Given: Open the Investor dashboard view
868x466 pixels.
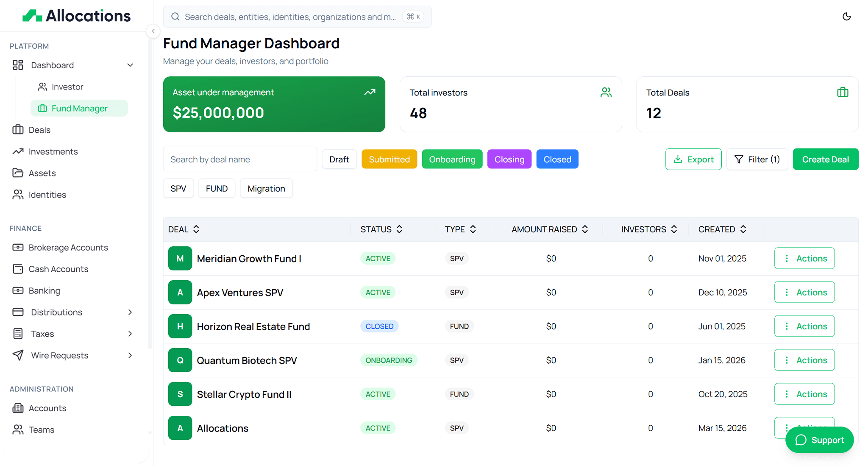Looking at the screenshot, I should click(x=67, y=87).
